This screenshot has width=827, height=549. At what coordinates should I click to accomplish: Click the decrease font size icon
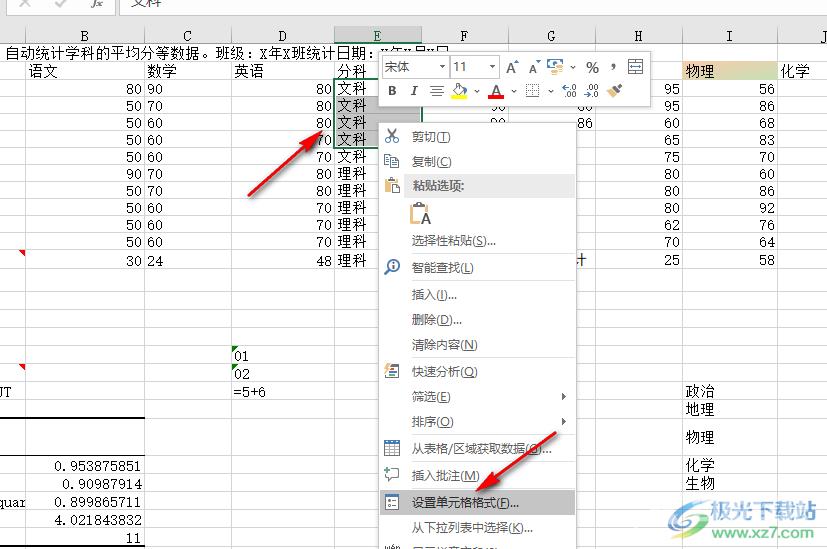pyautogui.click(x=534, y=68)
